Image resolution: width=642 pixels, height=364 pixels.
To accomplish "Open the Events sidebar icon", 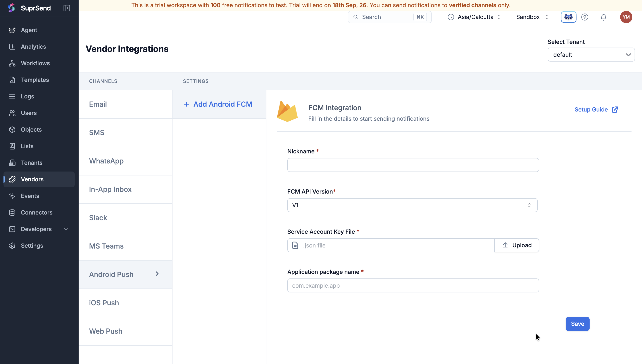I will pyautogui.click(x=12, y=196).
